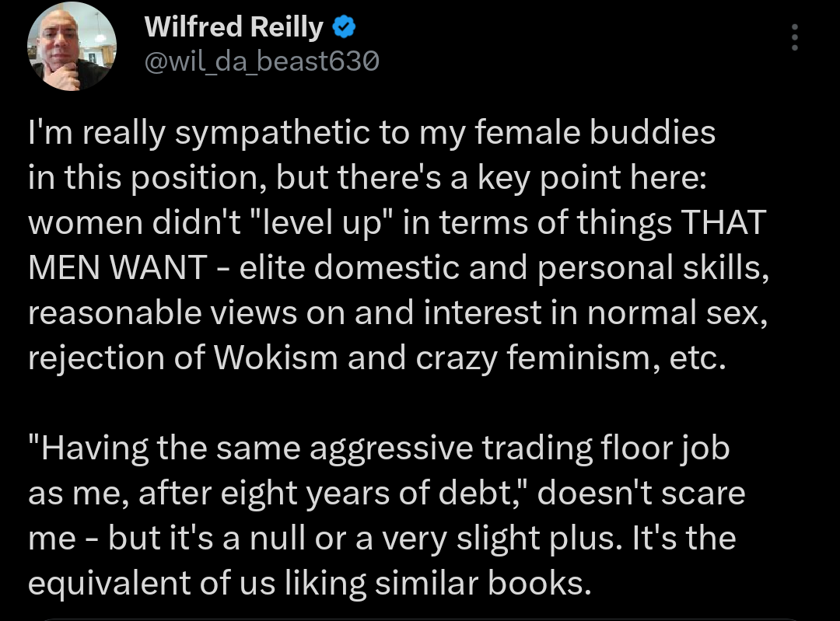Viewport: 840px width, 621px height.
Task: Click the blue verified checkmark badge
Action: pyautogui.click(x=345, y=29)
